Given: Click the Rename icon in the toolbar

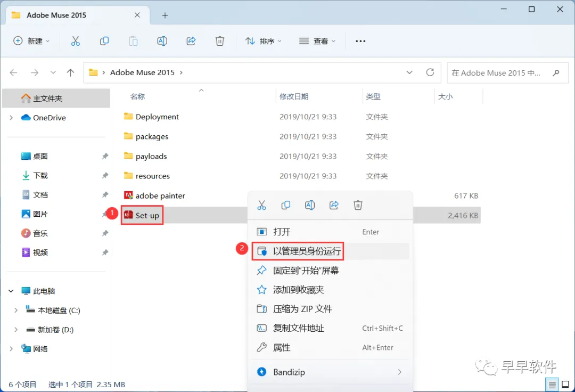Looking at the screenshot, I should [x=162, y=41].
